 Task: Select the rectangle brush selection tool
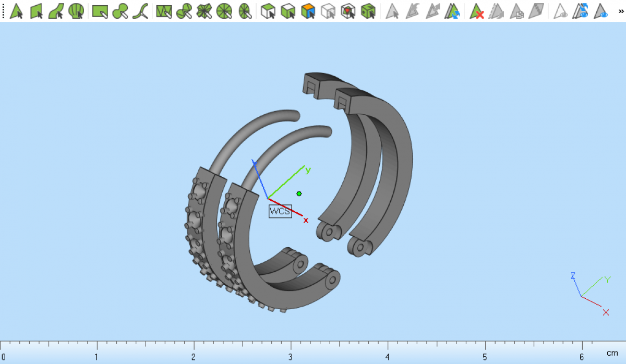click(100, 11)
